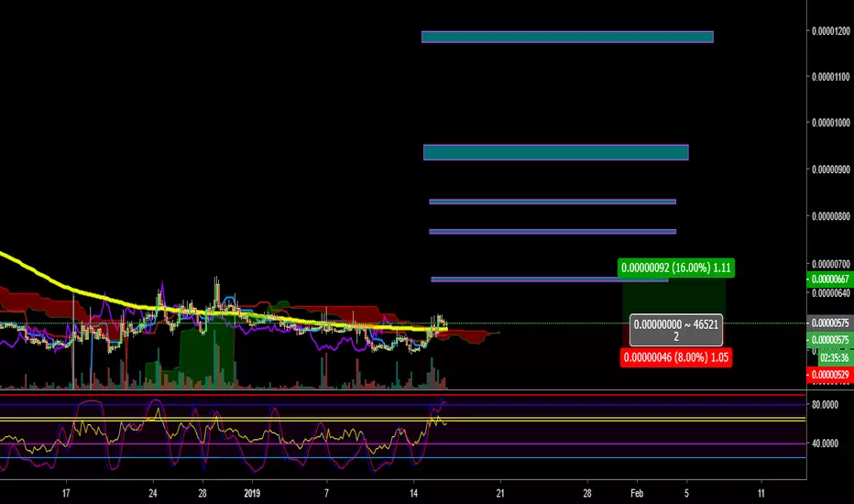The image size is (854, 504).
Task: Click the 0.00001100 price axis label
Action: pos(830,77)
